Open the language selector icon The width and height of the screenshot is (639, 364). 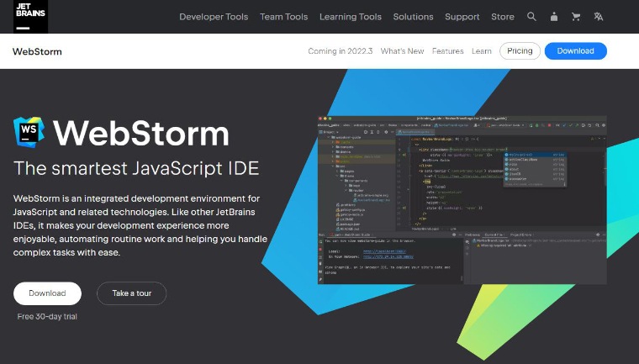point(599,17)
